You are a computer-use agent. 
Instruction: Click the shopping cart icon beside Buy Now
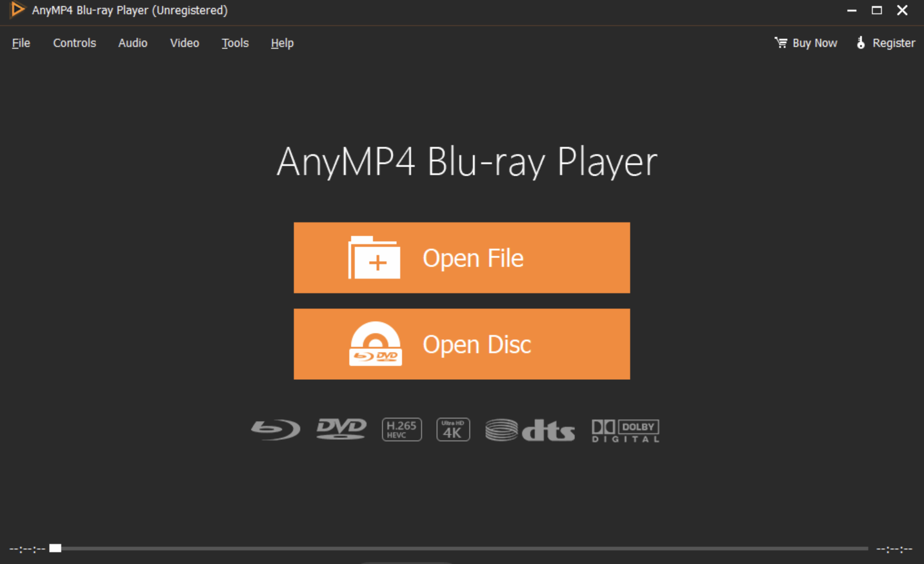780,43
